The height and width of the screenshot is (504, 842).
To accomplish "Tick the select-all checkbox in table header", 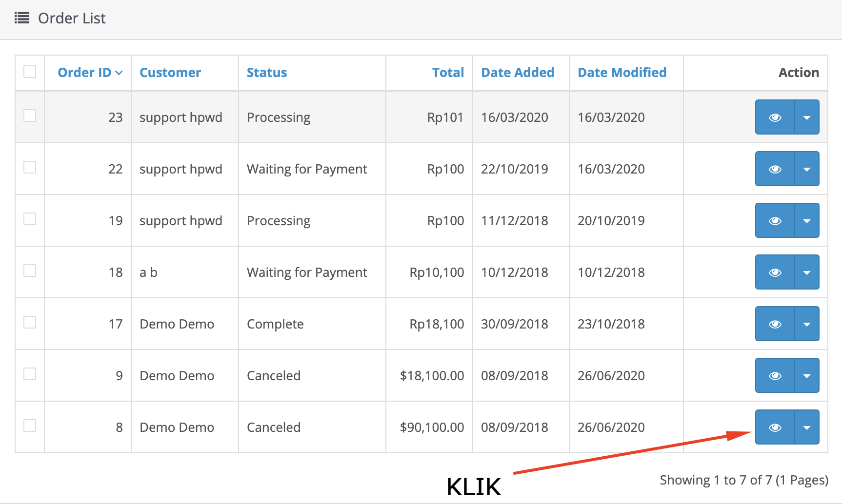I will click(30, 72).
